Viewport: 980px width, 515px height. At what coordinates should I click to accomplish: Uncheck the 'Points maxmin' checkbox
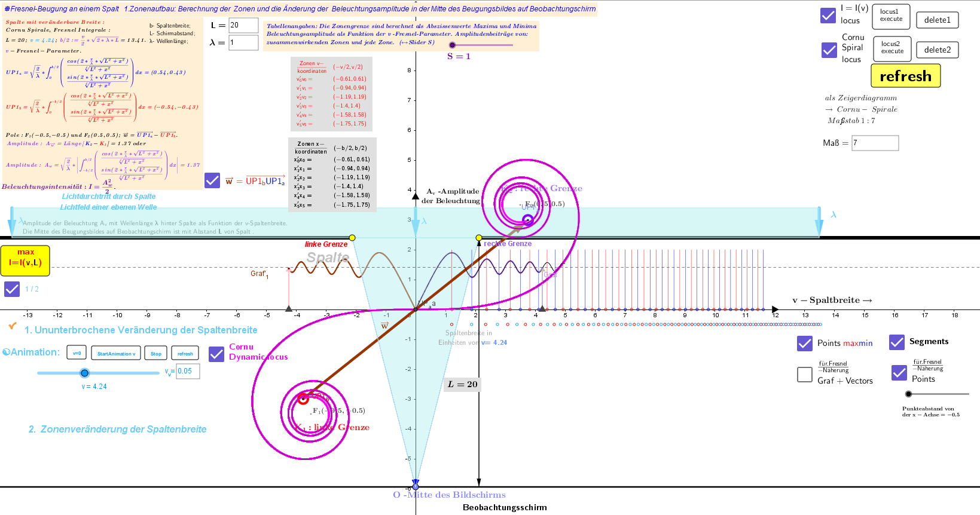tap(805, 343)
